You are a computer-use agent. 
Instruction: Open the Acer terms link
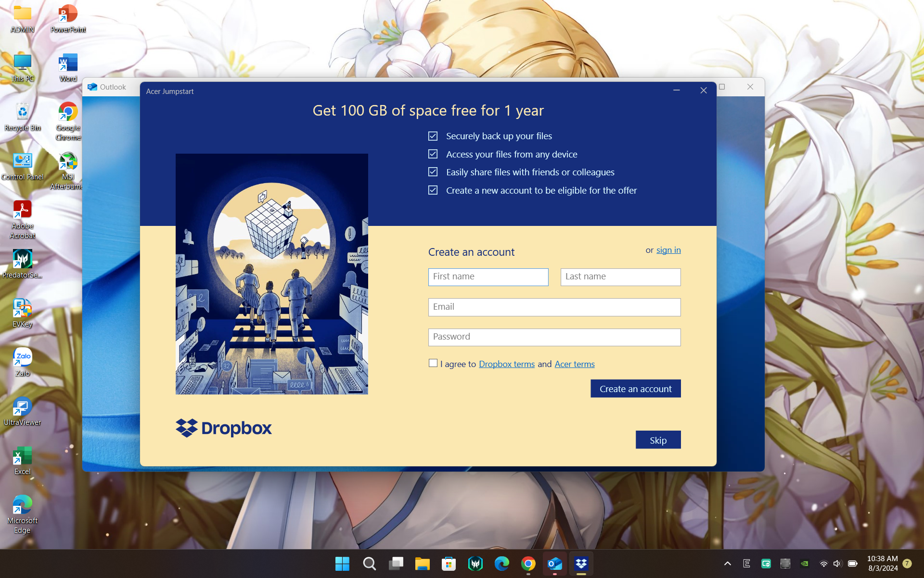pos(575,364)
